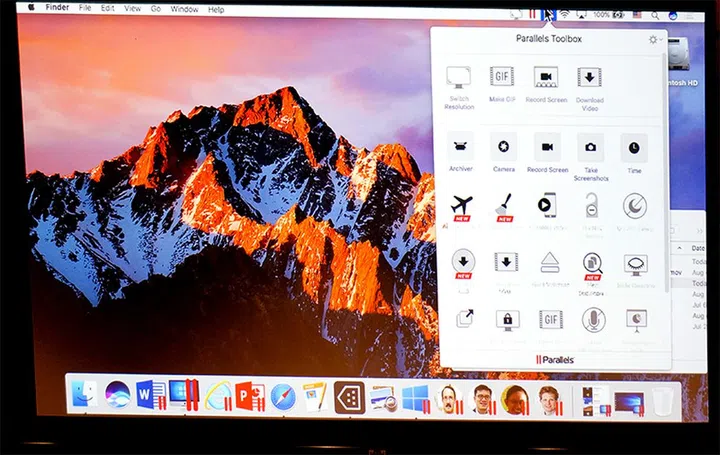This screenshot has width=720, height=455.
Task: Open the Finder menu
Action: (x=57, y=7)
